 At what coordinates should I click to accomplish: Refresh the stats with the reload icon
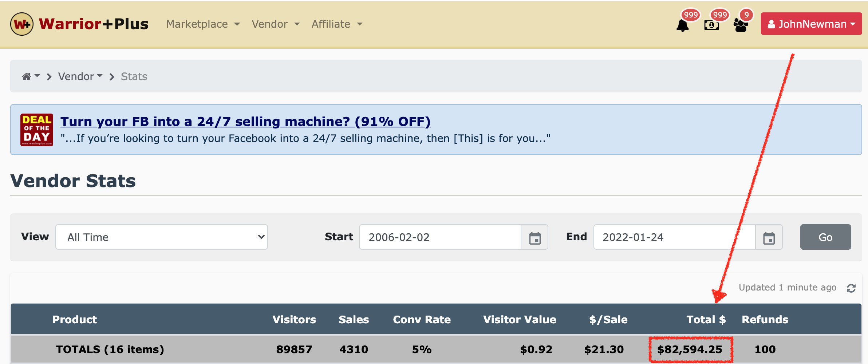click(851, 288)
